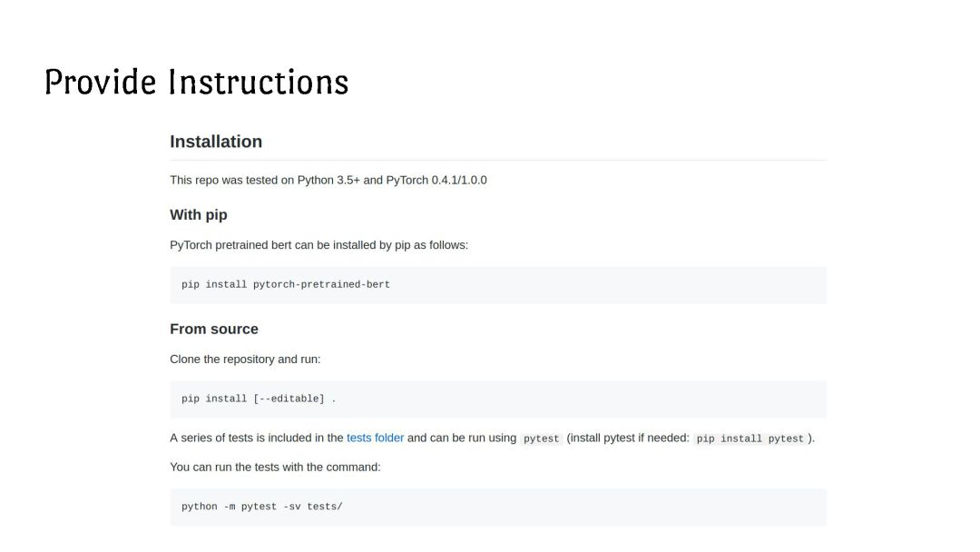The image size is (980, 552).
Task: Open the tests folder link
Action: pyautogui.click(x=375, y=438)
